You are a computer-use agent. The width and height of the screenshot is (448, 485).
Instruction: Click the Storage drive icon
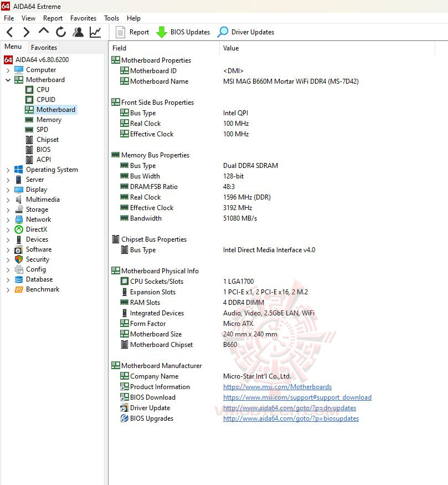tap(19, 210)
